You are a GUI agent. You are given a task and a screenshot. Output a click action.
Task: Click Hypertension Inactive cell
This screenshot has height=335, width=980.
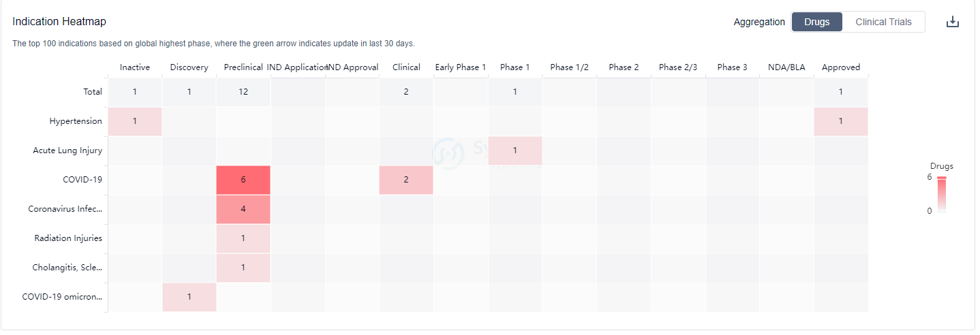click(135, 121)
